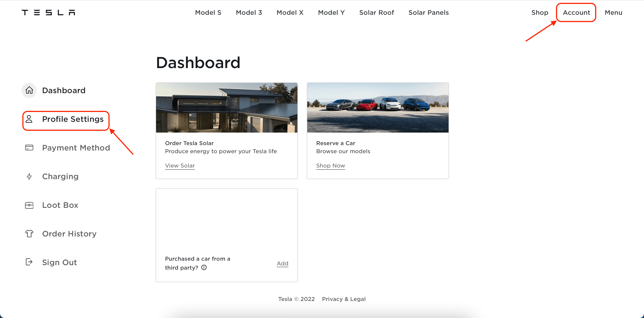Click the View Solar link

(x=180, y=165)
